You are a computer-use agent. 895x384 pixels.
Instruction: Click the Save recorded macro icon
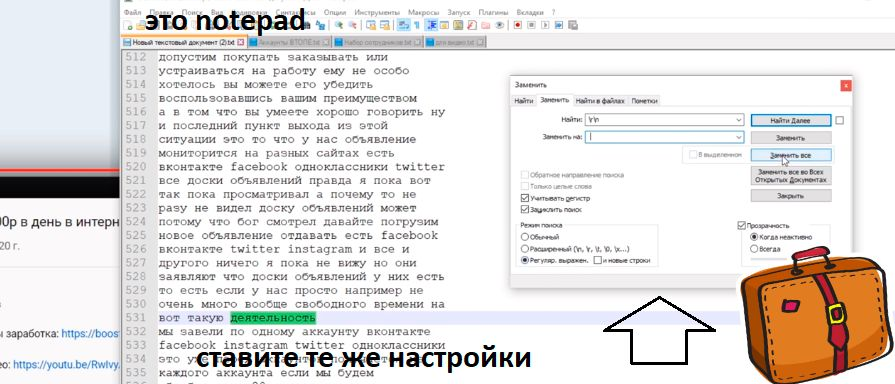(573, 25)
